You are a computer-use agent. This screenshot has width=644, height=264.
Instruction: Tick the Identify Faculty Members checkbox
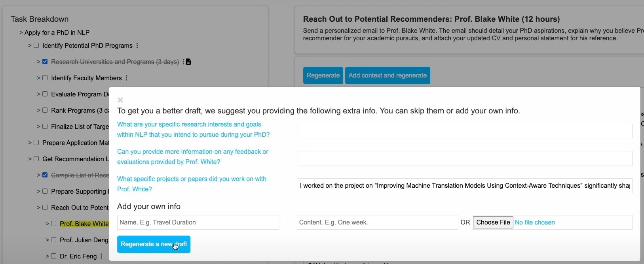[45, 78]
